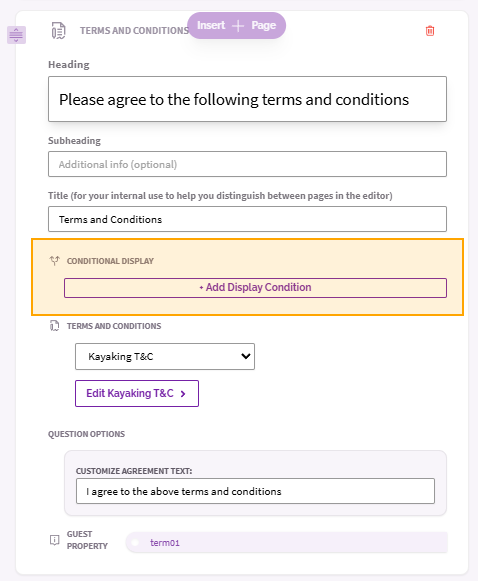Click the QUESTION OPTIONS section label
Screen dimensions: 478x581
(86, 434)
